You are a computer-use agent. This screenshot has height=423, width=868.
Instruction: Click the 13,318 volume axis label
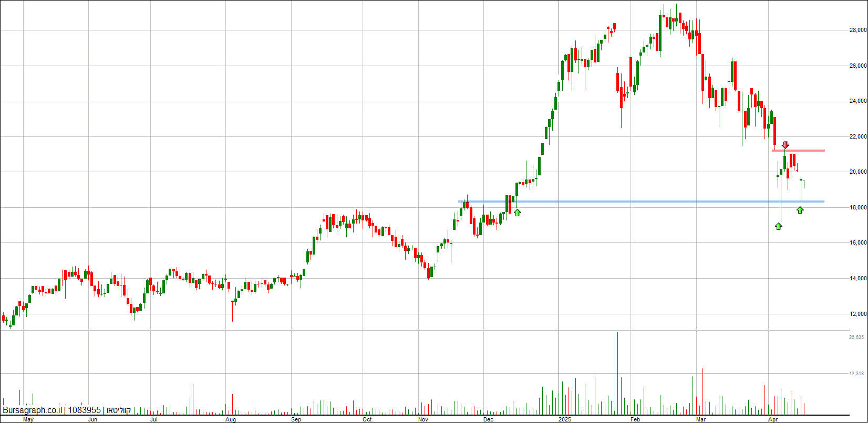(x=856, y=374)
